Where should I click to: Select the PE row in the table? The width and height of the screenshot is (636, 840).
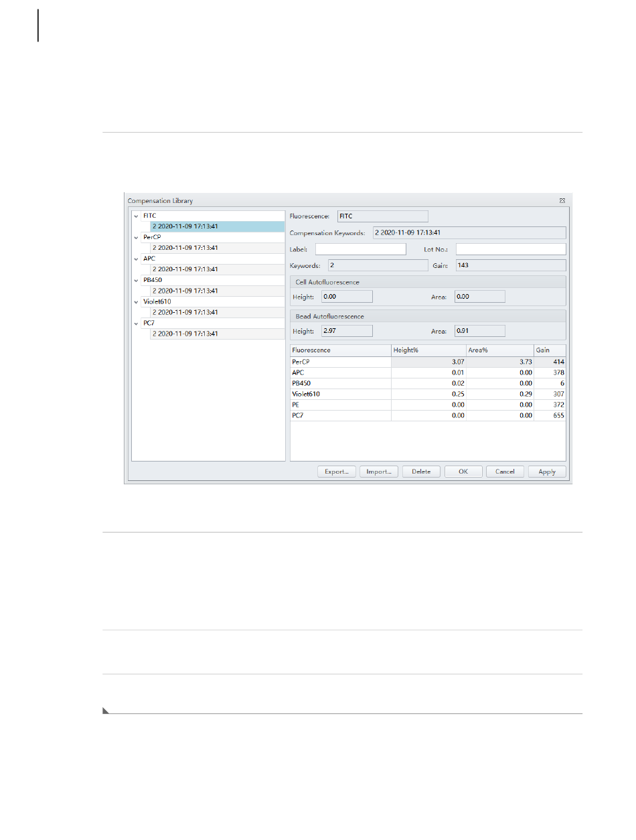(x=428, y=405)
